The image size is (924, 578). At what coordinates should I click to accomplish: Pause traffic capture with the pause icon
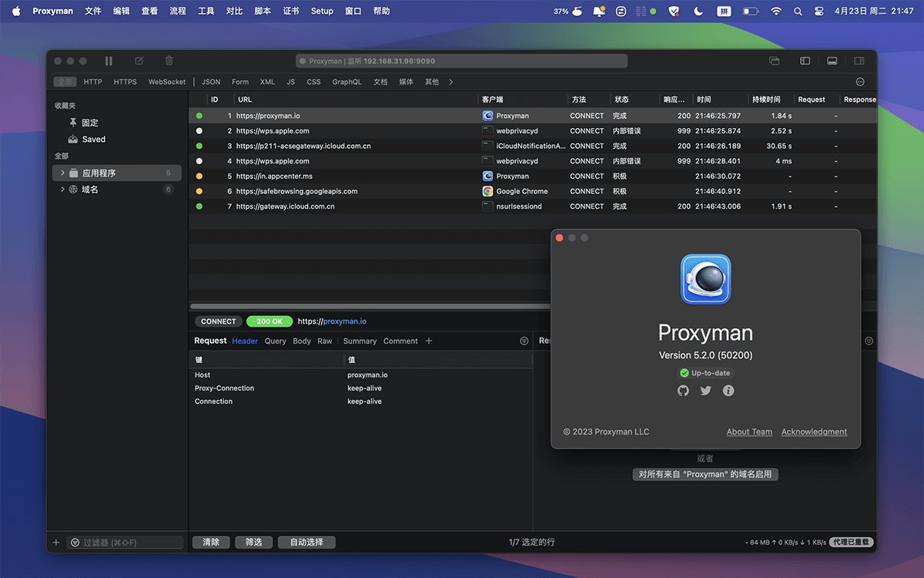tap(109, 61)
